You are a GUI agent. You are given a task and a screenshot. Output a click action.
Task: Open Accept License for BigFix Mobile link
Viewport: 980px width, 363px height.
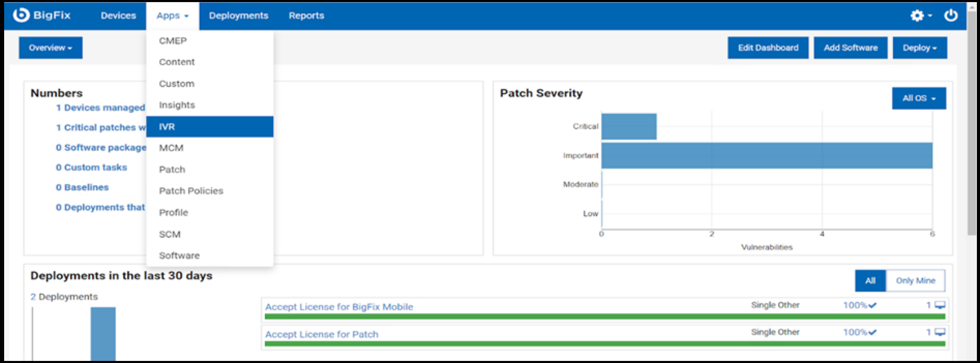[x=339, y=307]
